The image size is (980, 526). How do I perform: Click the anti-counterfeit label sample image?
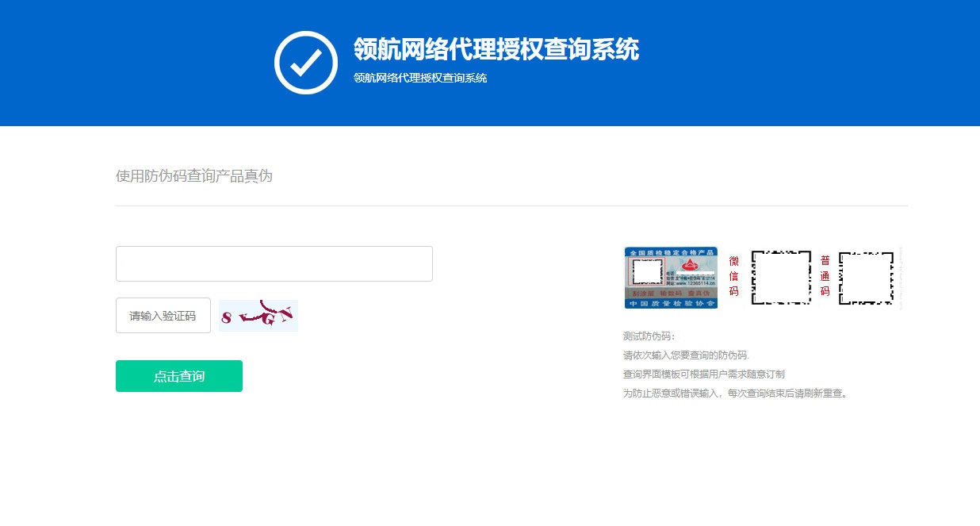[x=670, y=277]
